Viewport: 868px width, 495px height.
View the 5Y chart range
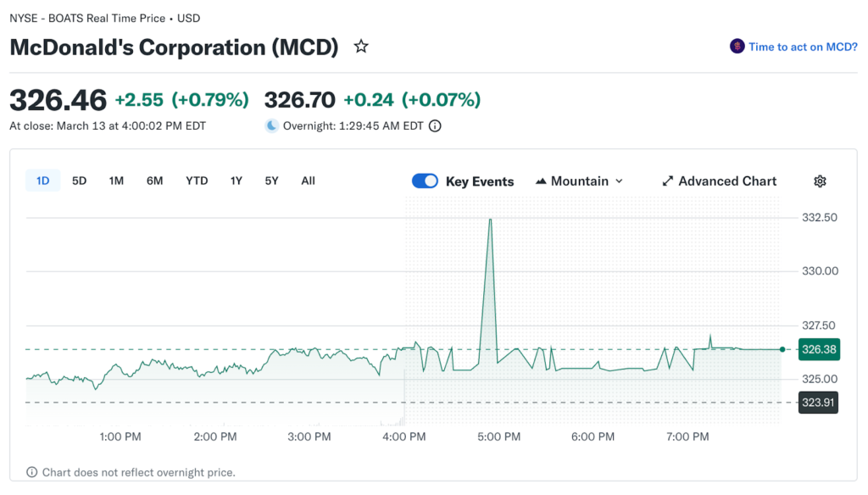[x=271, y=181]
